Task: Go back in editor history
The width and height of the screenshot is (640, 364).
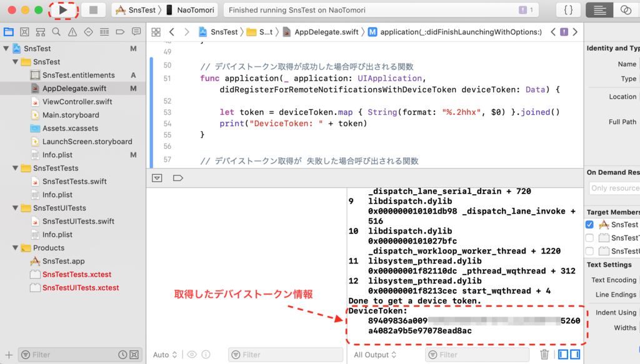Action: (172, 32)
